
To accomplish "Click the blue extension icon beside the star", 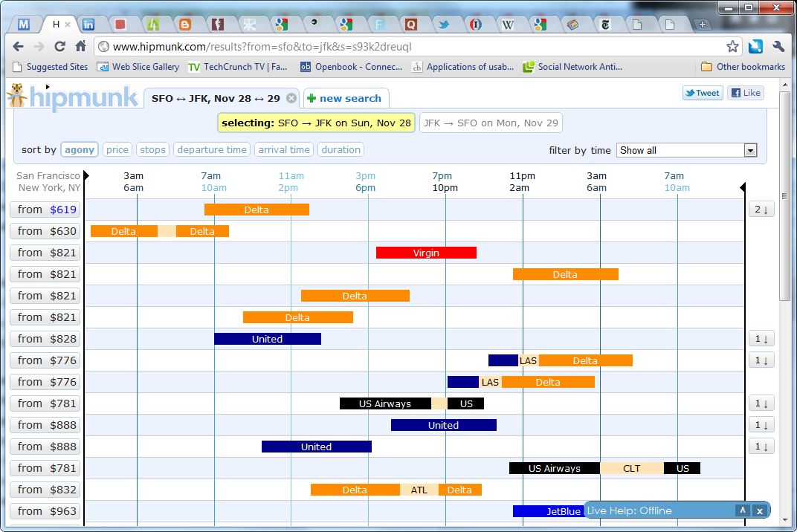I will coord(755,47).
